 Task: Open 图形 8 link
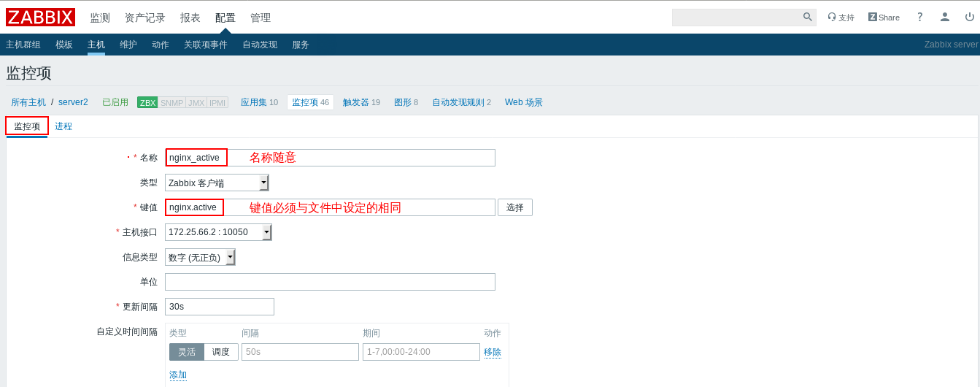(x=406, y=102)
